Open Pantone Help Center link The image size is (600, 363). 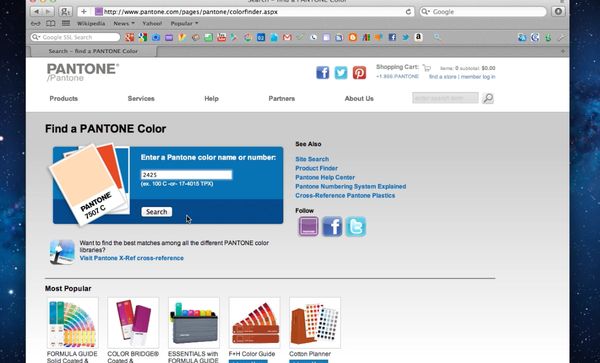[325, 177]
